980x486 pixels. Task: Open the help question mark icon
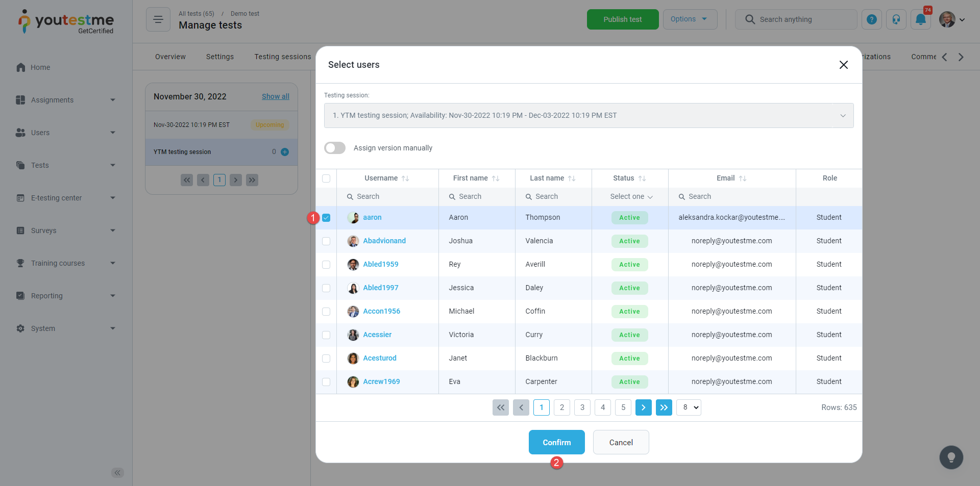click(x=872, y=19)
